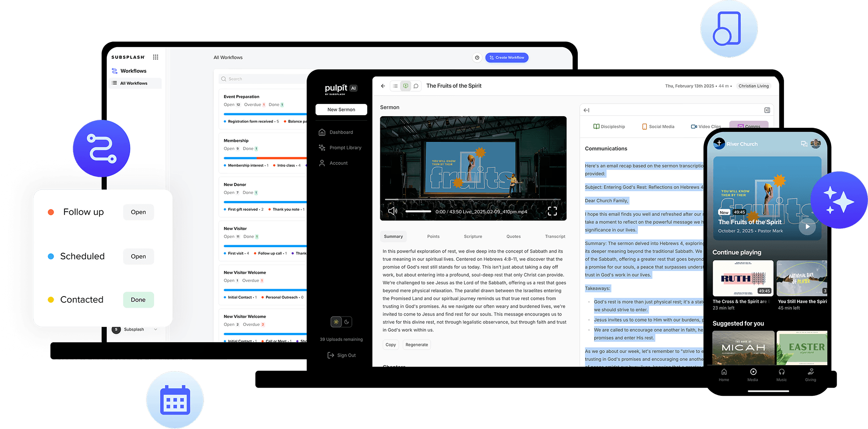The height and width of the screenshot is (429, 868).
Task: Switch to dark mode with the moon toggle
Action: [x=347, y=322]
